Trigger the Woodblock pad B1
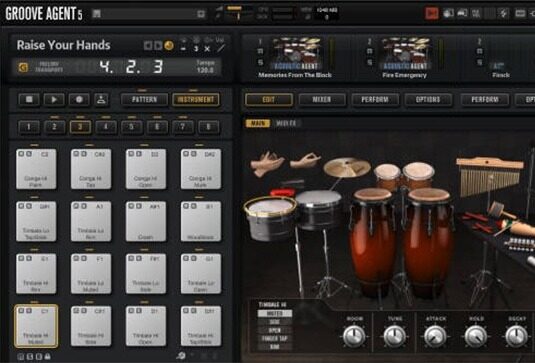This screenshot has height=363, width=535. 201,222
